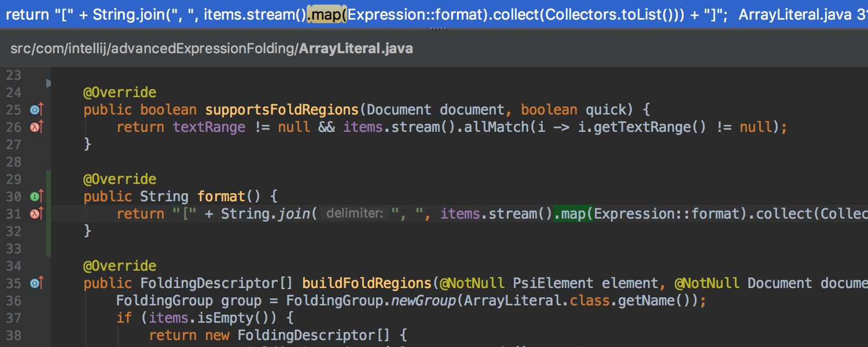Click the lambda gutter icon on line 26
Image resolution: width=868 pixels, height=347 pixels.
point(37,127)
